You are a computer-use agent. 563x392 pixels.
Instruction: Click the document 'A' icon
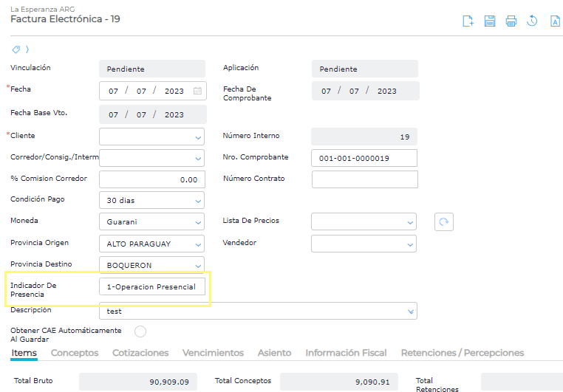(555, 21)
